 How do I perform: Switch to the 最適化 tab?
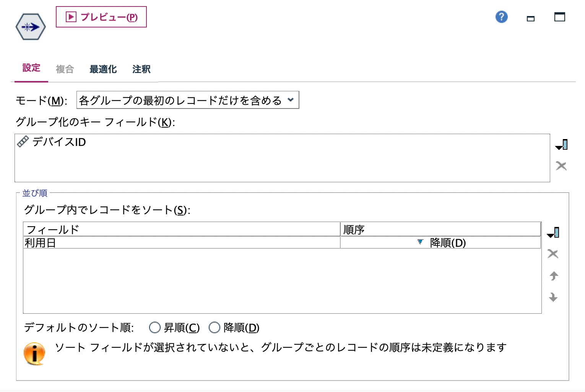click(x=103, y=69)
